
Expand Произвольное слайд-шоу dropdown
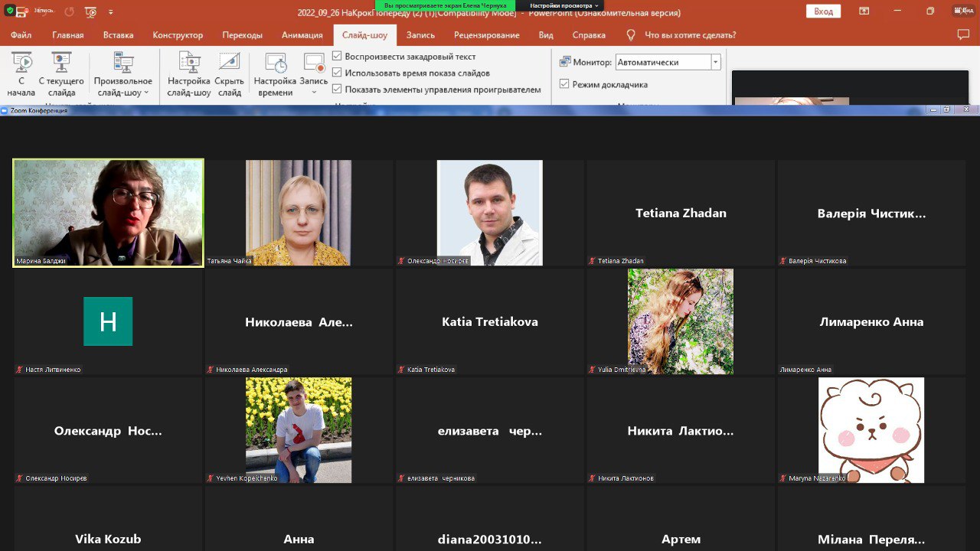point(123,86)
